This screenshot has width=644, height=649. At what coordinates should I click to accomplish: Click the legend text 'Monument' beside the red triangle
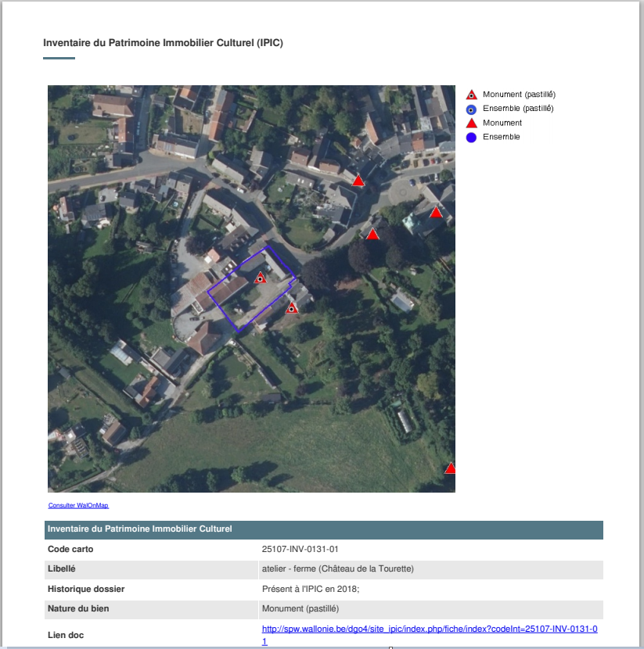[502, 123]
